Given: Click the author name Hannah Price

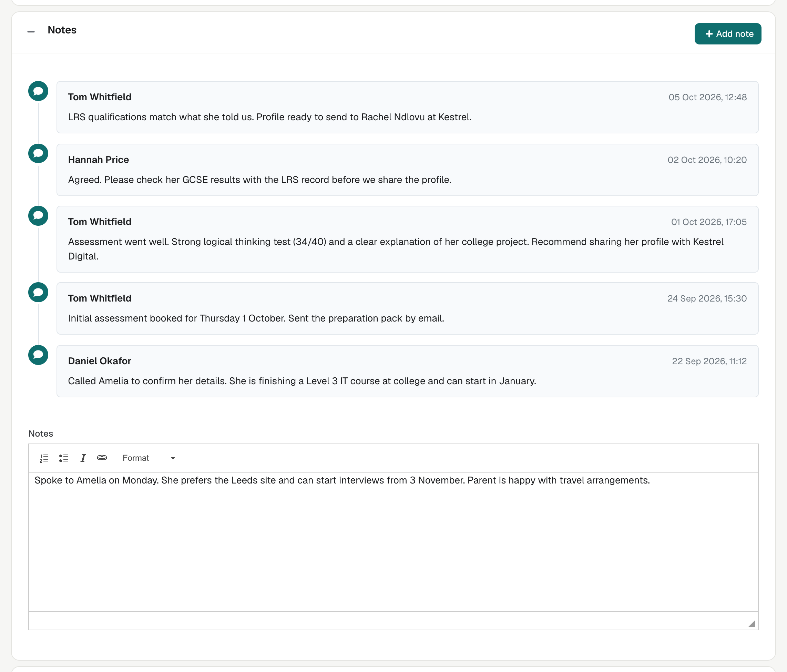Looking at the screenshot, I should click(99, 160).
